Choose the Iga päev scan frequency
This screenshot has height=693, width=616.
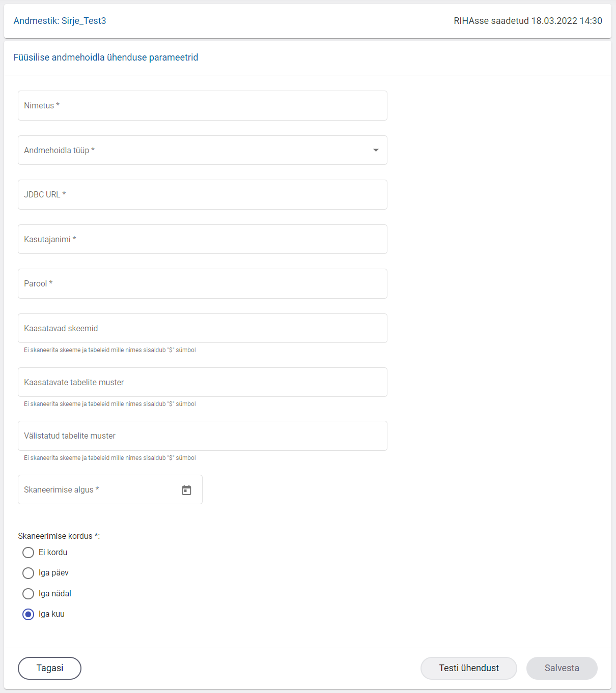click(29, 573)
